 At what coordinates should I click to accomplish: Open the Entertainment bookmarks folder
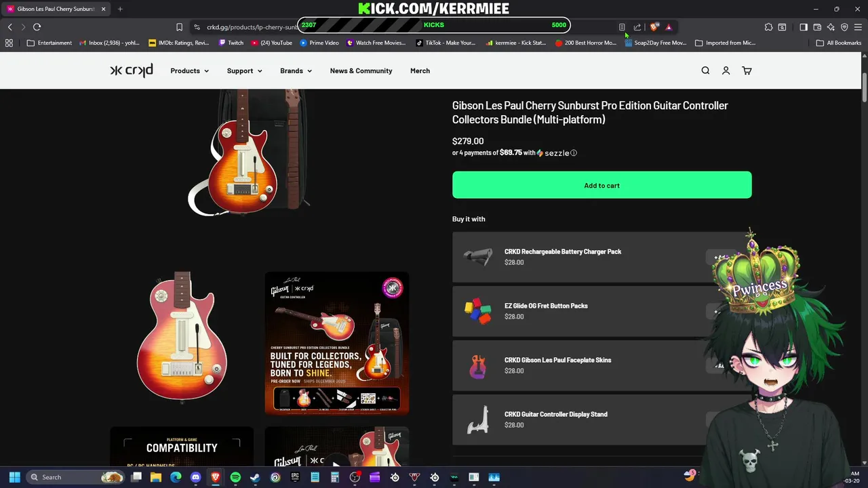tap(49, 43)
